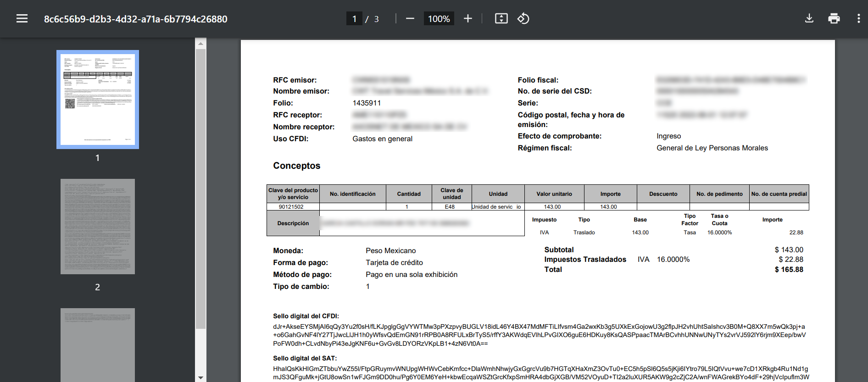
Task: Click the zoom in plus button
Action: coord(467,19)
